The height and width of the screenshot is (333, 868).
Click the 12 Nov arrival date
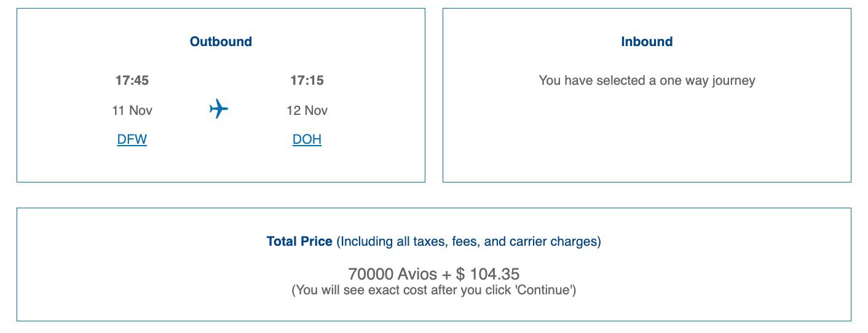tap(307, 111)
